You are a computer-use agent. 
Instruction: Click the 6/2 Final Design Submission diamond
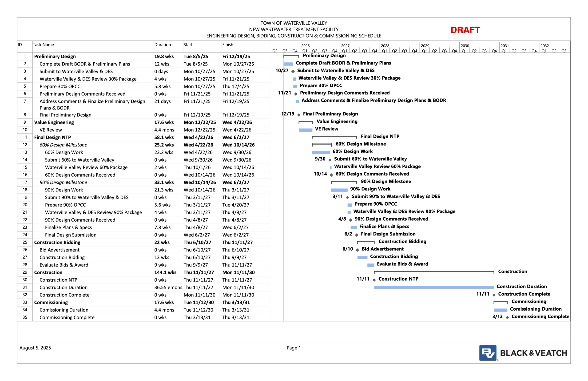point(357,235)
